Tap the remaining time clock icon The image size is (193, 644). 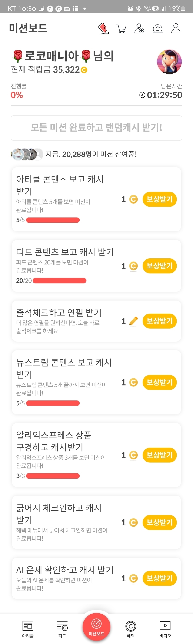coord(142,95)
